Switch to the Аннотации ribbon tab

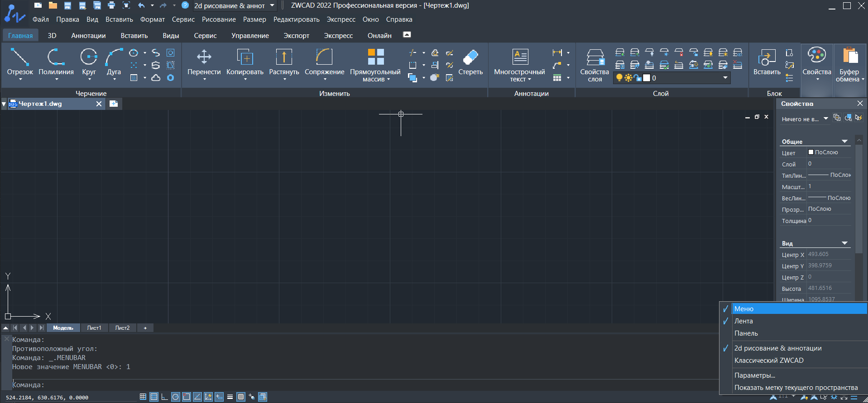pos(88,36)
